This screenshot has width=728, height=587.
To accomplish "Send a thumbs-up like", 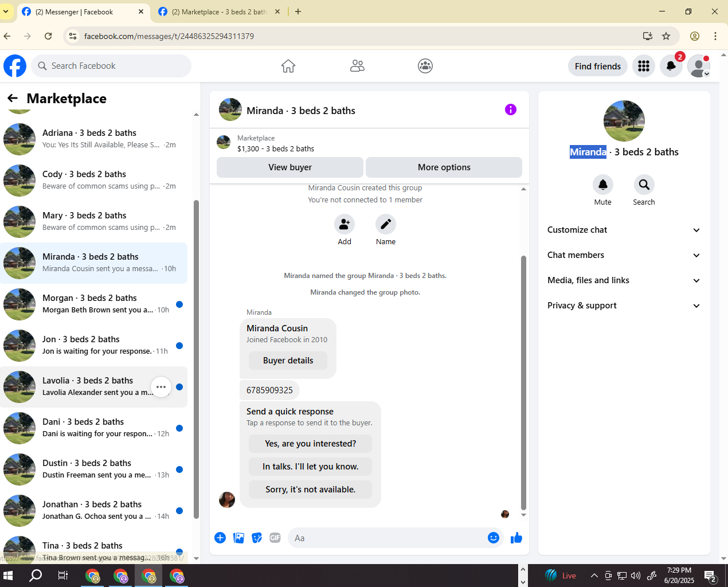I will tap(516, 538).
